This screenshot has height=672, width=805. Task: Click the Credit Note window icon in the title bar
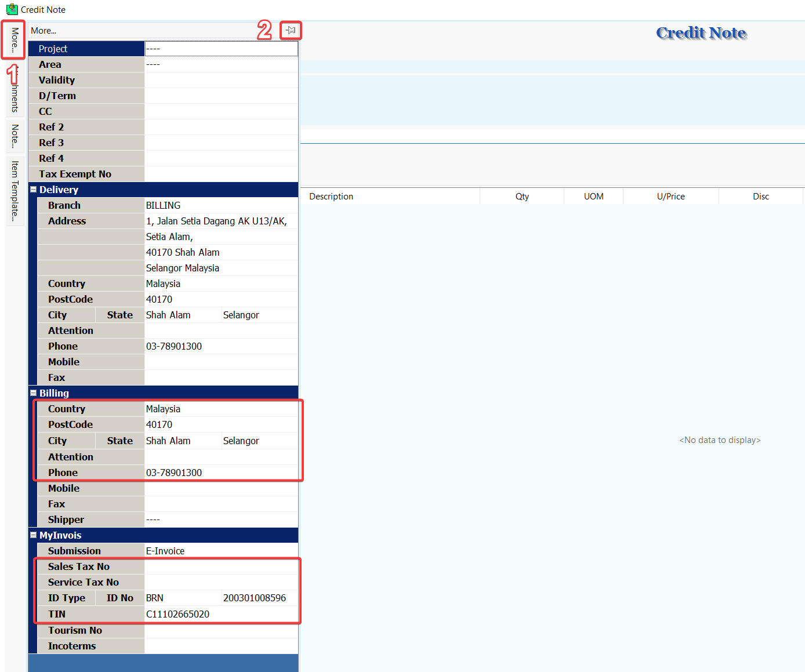pos(12,9)
